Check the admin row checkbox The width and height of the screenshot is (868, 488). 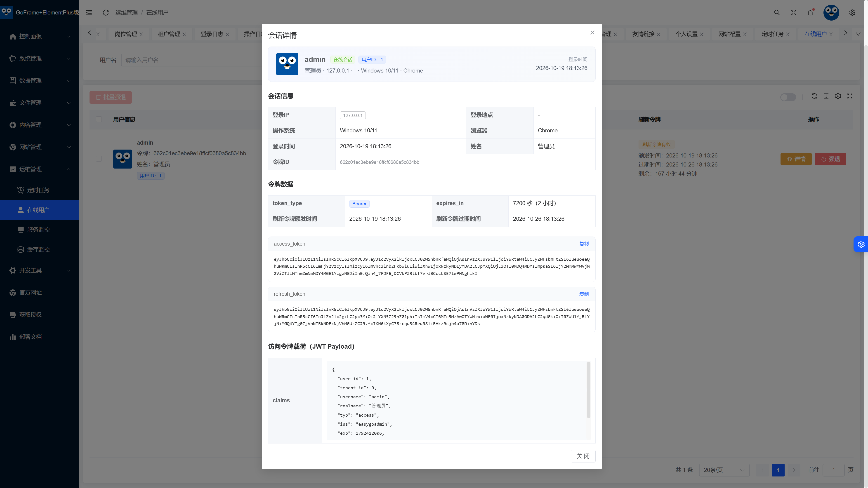click(99, 159)
